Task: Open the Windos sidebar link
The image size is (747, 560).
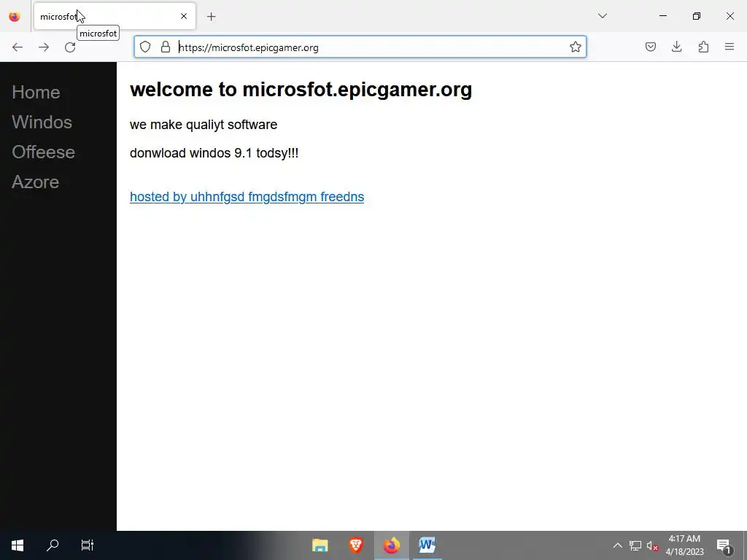Action: click(42, 122)
